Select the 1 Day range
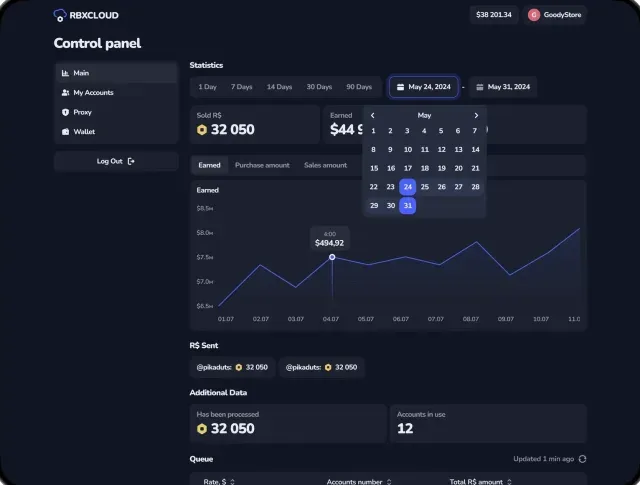640x485 pixels. click(207, 87)
